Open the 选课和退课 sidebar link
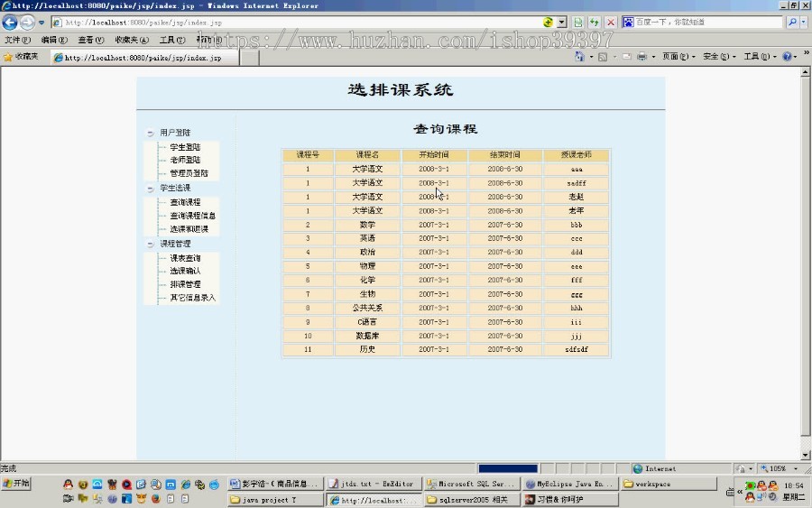This screenshot has height=508, width=812. click(x=189, y=229)
